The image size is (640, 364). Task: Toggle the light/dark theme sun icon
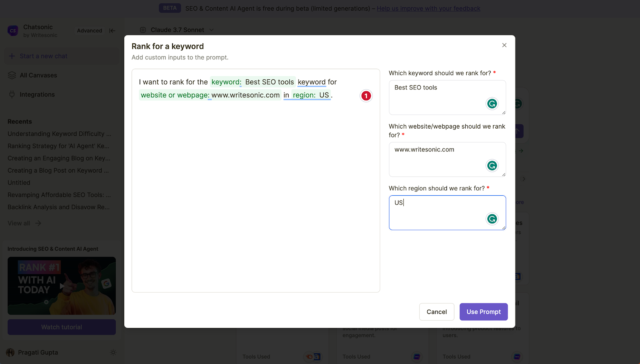coord(113,352)
